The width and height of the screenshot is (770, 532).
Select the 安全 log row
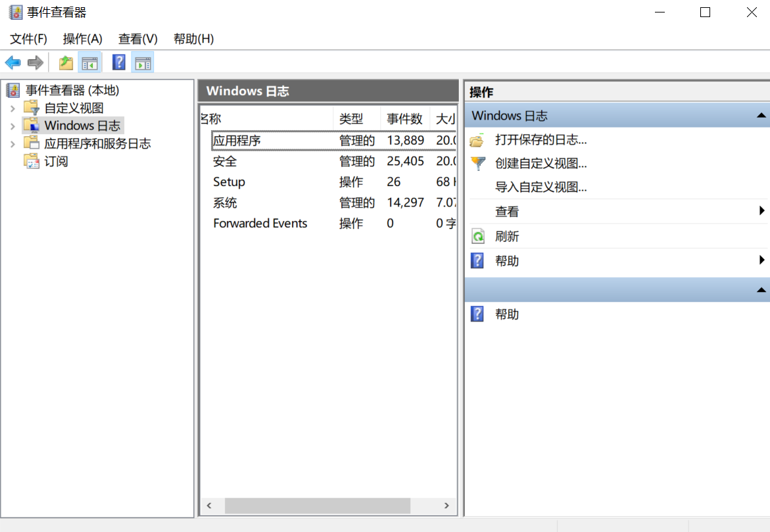click(x=334, y=161)
